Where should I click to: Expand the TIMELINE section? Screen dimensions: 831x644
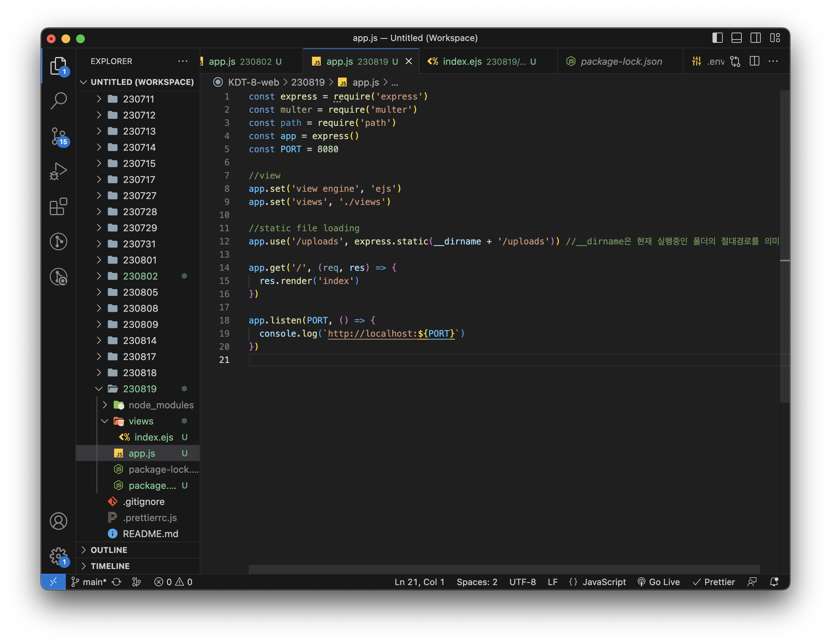click(138, 566)
